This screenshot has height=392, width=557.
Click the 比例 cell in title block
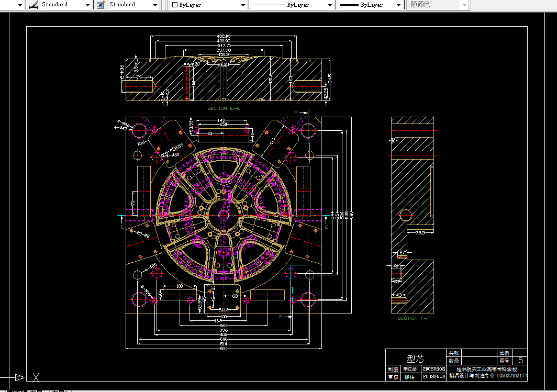pos(505,353)
